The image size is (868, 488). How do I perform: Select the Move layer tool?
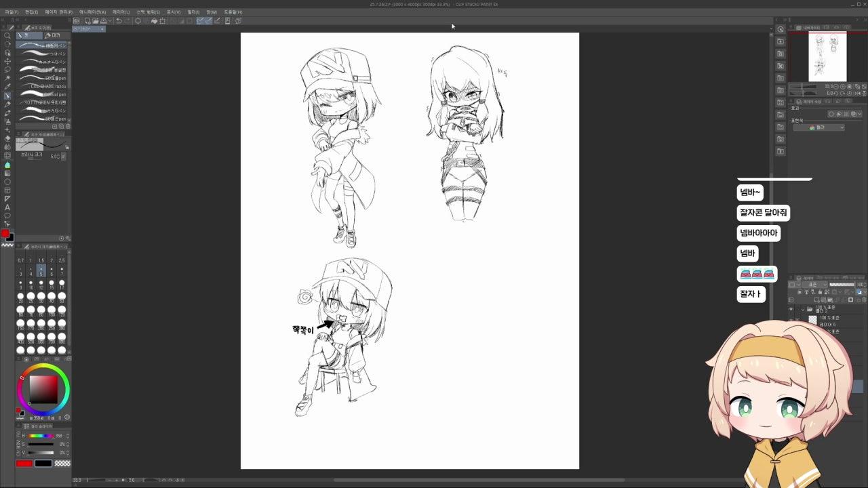(7, 61)
